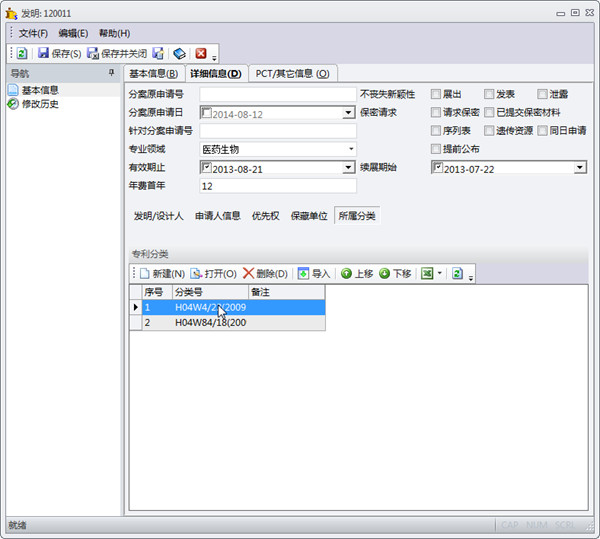Screen dimensions: 600x539
Task: Click the 备注 column header
Action: (287, 292)
